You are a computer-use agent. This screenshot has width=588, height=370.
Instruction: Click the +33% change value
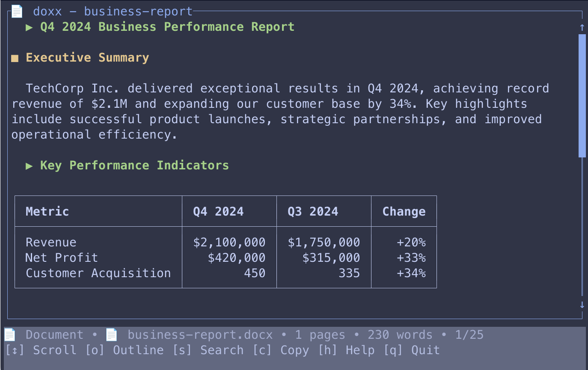click(x=411, y=258)
